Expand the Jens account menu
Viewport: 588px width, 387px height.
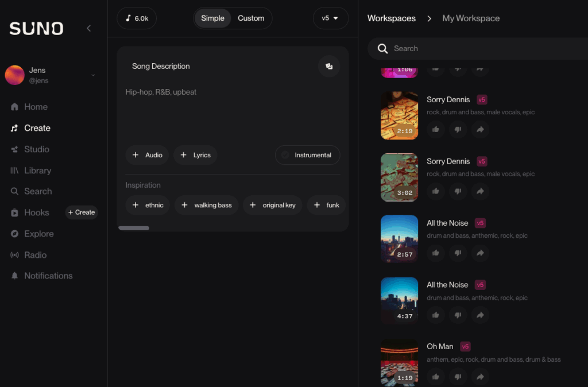tap(93, 75)
